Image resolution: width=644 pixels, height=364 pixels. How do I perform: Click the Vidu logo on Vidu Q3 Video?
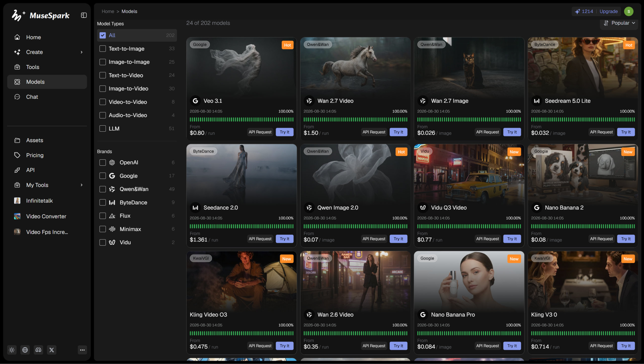point(423,208)
